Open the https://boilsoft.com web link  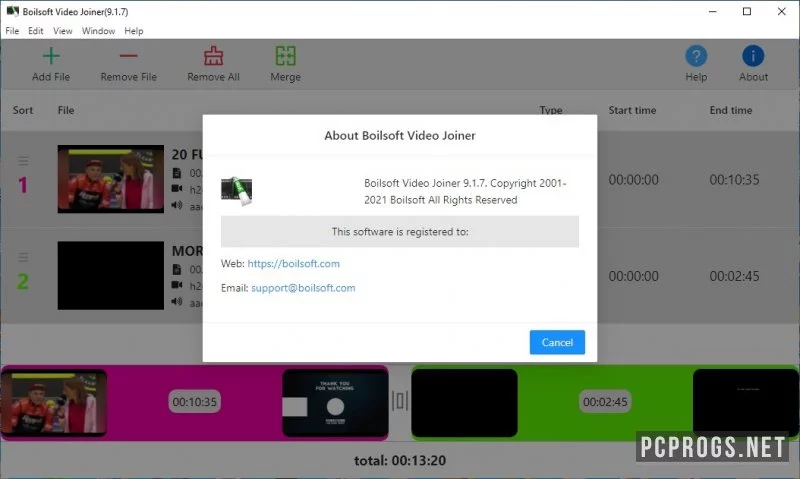pyautogui.click(x=293, y=264)
